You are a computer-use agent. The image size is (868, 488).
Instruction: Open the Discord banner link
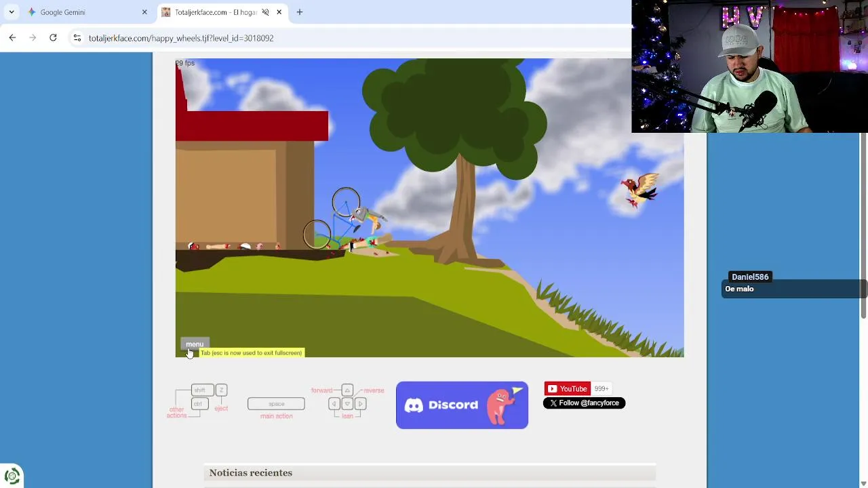click(x=462, y=405)
